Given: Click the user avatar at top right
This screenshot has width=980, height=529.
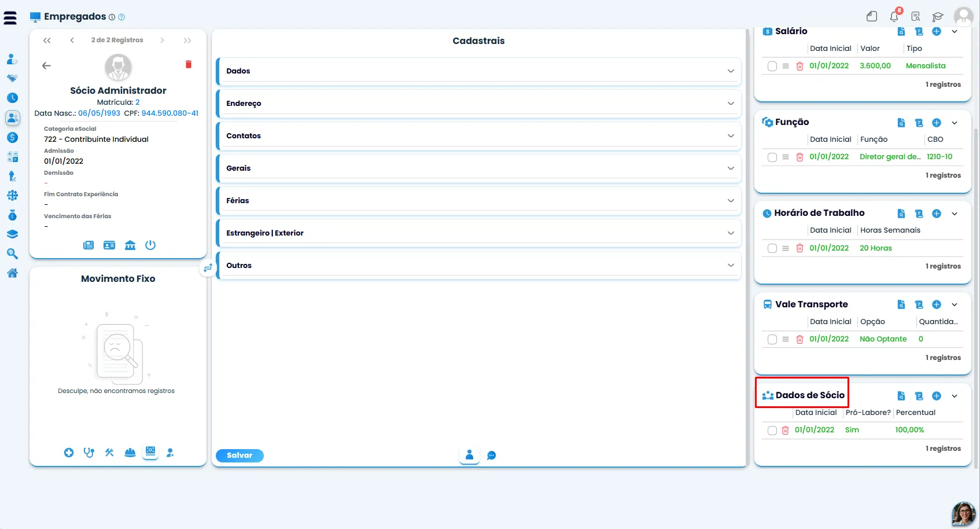Looking at the screenshot, I should pos(964,16).
